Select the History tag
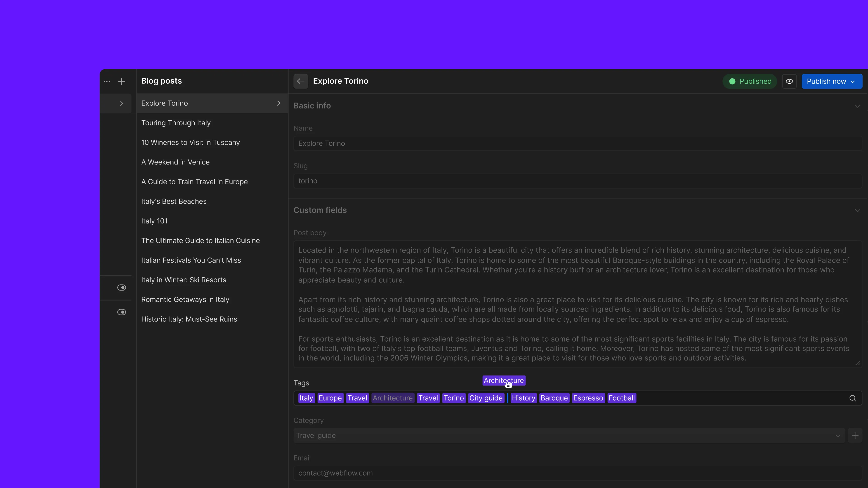Screen dimensions: 868x488 523,398
